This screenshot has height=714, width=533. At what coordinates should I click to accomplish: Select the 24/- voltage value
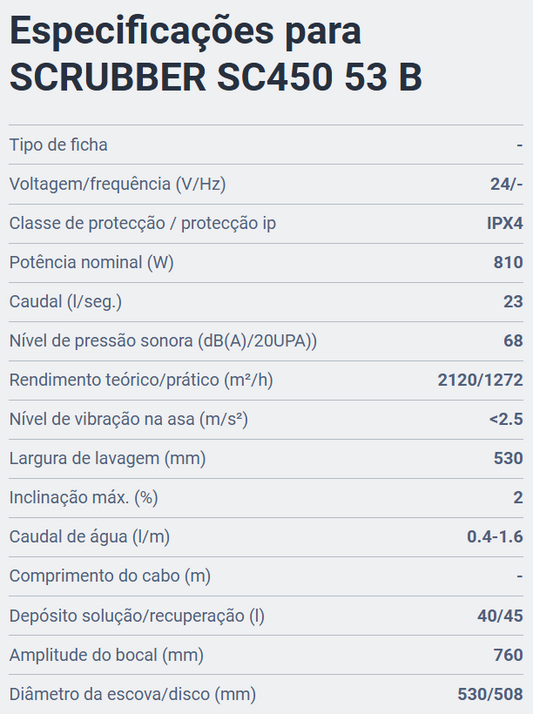click(x=506, y=184)
